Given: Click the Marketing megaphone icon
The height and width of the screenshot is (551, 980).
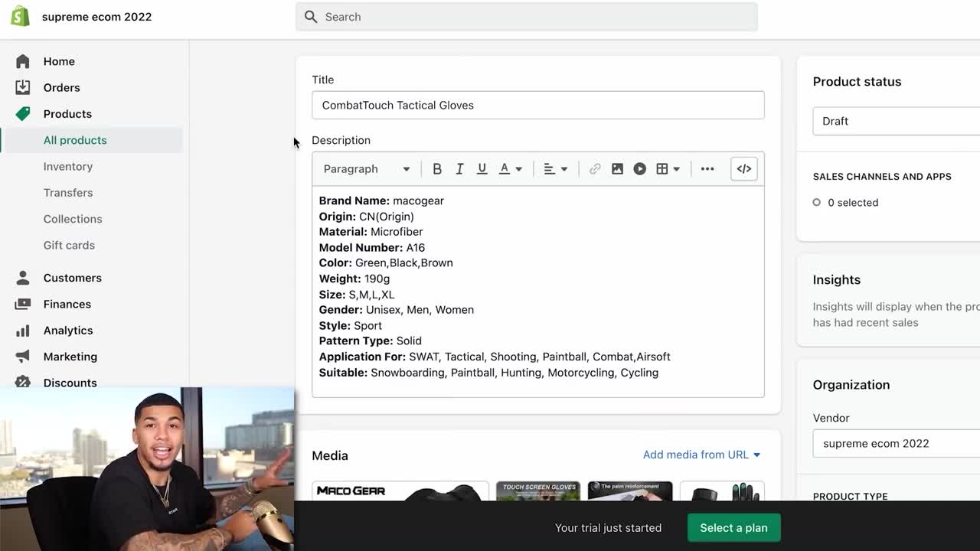Looking at the screenshot, I should click(x=23, y=357).
